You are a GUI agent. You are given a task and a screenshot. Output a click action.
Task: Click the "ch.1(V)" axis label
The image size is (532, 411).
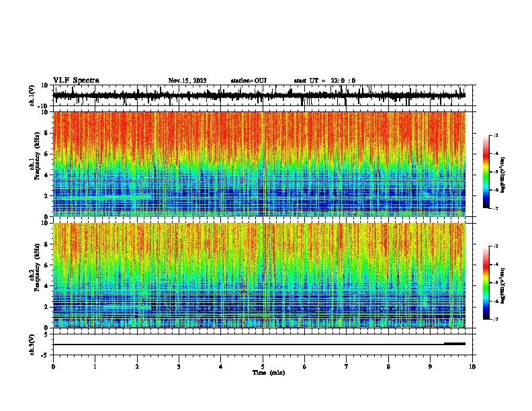point(32,95)
